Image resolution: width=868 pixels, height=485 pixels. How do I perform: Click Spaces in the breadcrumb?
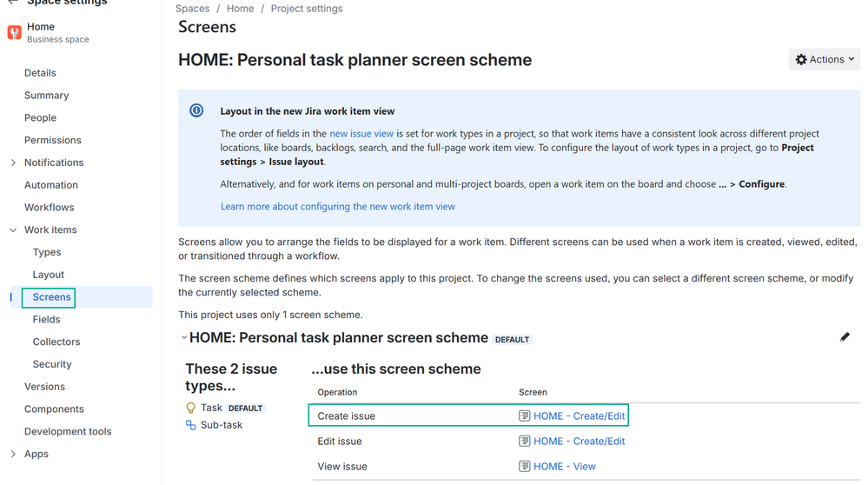193,9
